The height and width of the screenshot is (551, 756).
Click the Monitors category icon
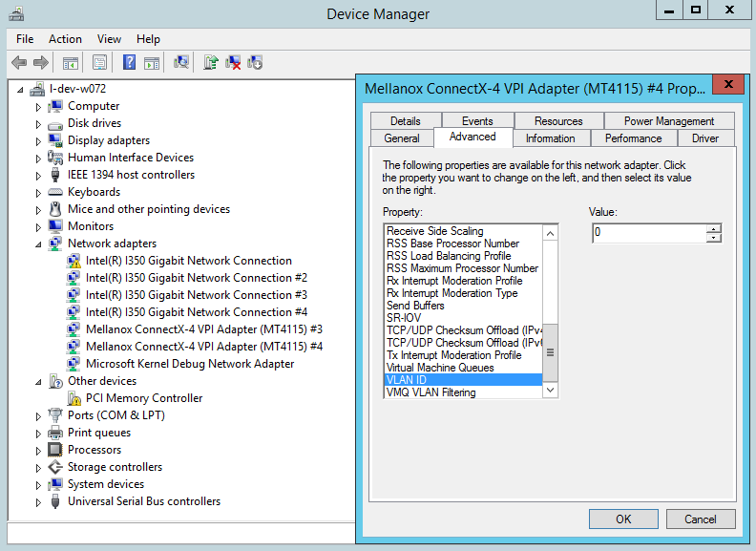click(55, 226)
